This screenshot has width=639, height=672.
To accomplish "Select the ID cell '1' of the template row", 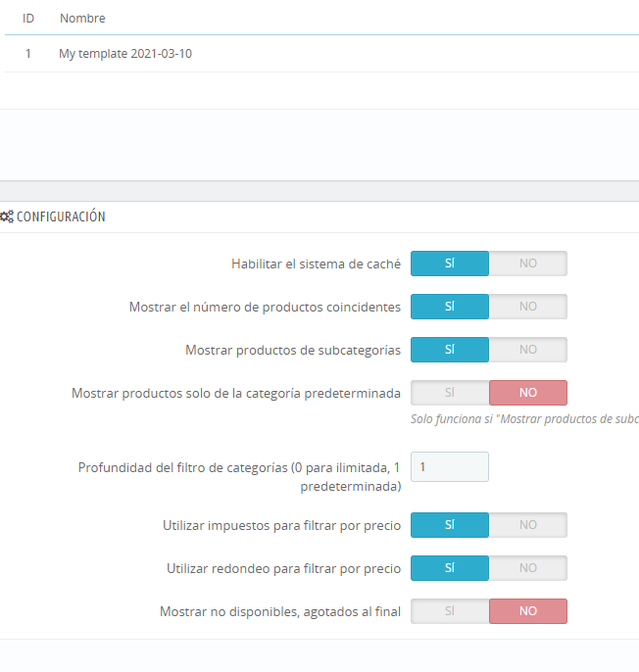I will tap(28, 54).
